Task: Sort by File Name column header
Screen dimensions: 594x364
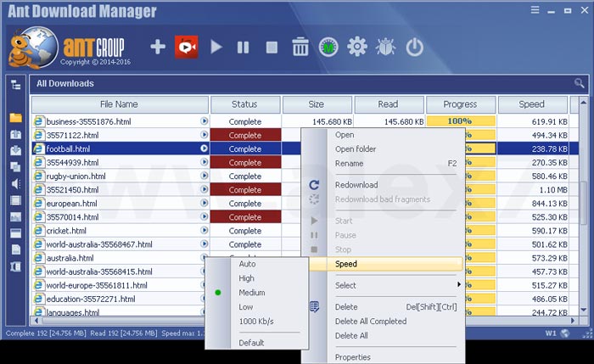Action: coord(120,104)
